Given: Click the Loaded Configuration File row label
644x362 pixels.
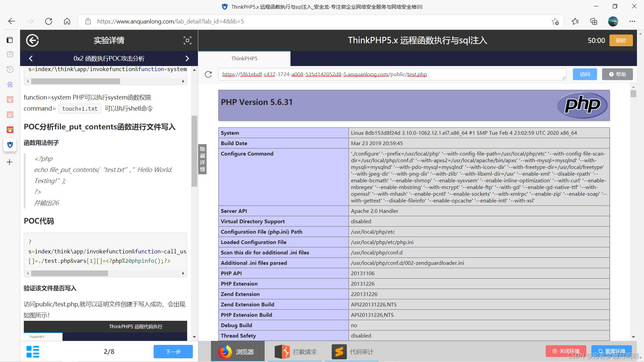Looking at the screenshot, I should tap(254, 242).
